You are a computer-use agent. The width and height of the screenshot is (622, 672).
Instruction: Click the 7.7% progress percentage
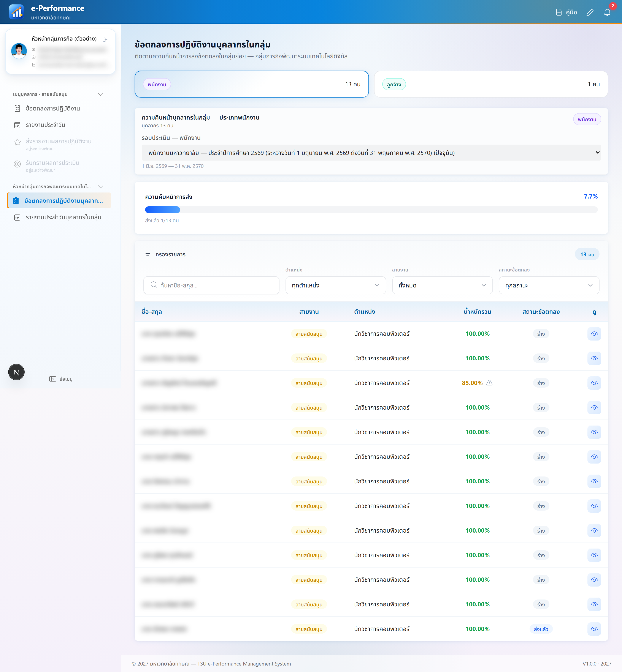point(591,196)
